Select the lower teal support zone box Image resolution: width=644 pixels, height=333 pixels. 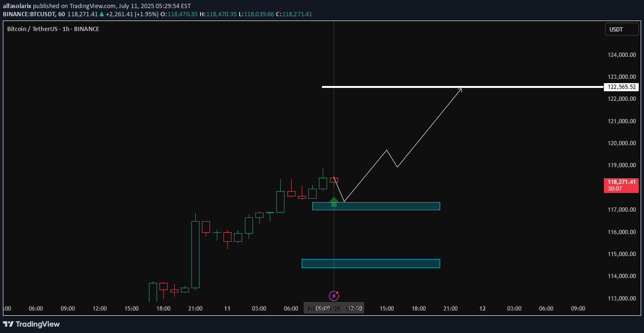[370, 263]
